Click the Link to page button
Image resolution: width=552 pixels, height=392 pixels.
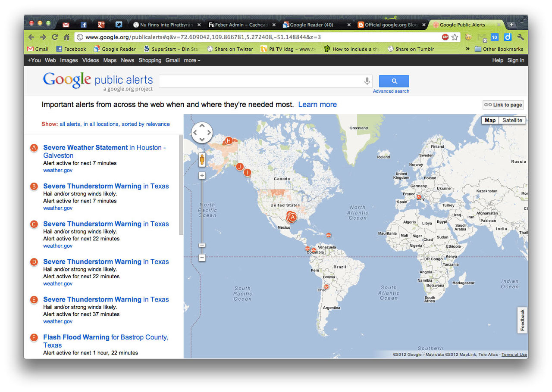(x=503, y=105)
